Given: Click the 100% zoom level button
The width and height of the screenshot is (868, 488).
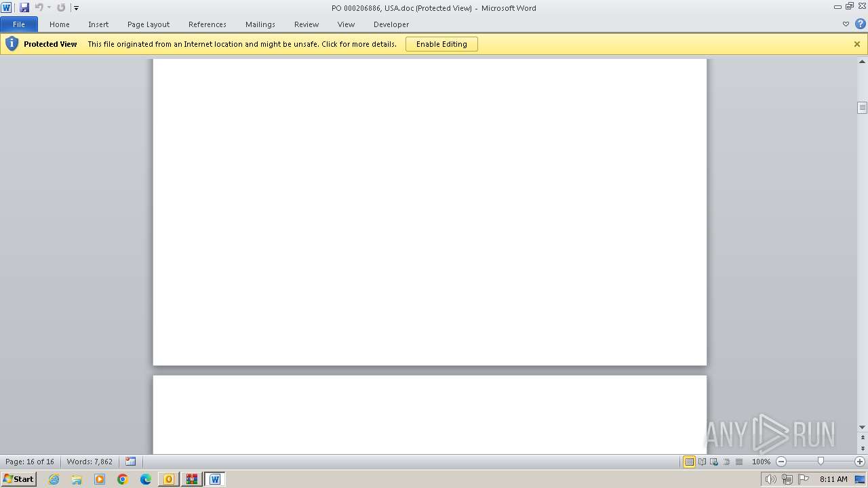Looking at the screenshot, I should point(761,462).
